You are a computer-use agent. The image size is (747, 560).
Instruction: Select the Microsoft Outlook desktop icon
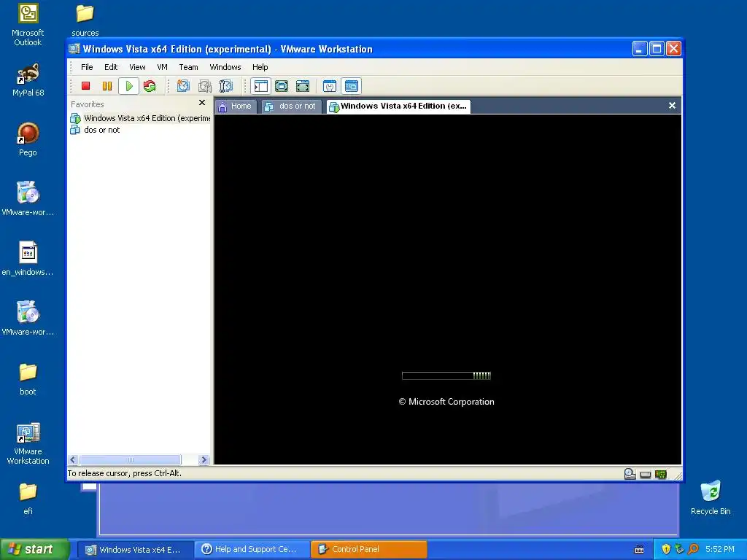28,25
